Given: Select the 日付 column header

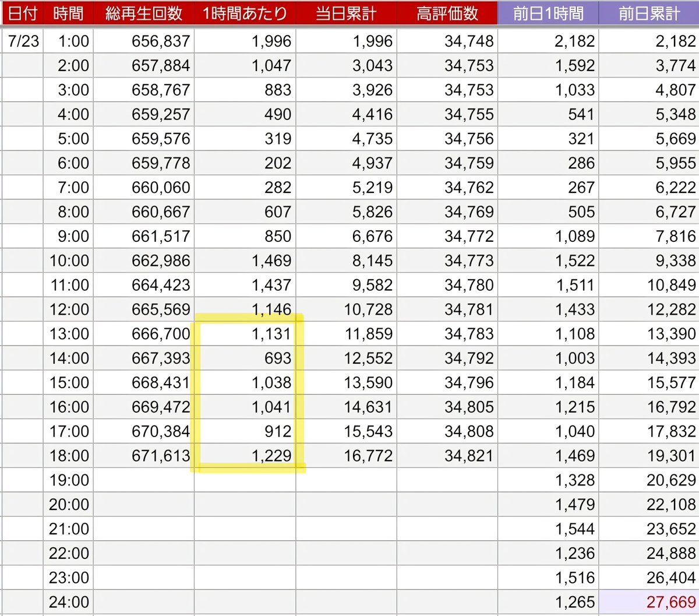Looking at the screenshot, I should pyautogui.click(x=22, y=13).
